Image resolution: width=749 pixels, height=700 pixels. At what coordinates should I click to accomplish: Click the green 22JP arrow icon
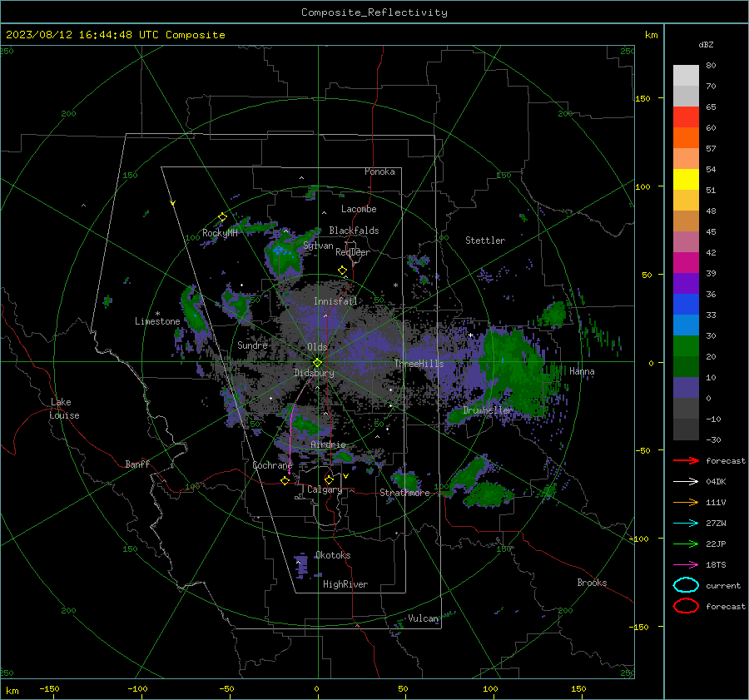(686, 544)
